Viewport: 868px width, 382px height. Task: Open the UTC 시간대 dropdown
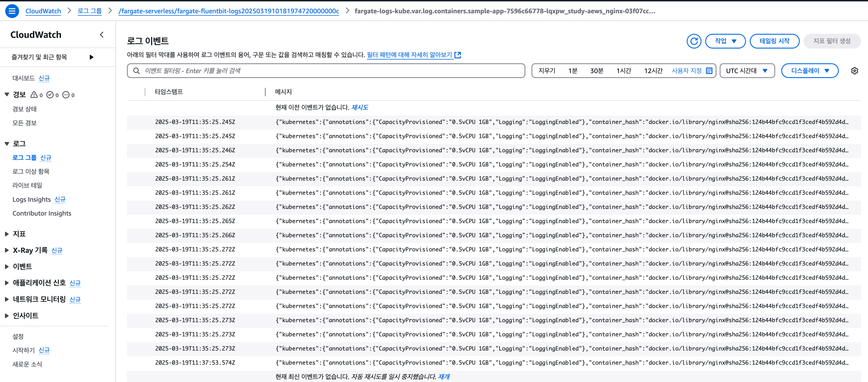pyautogui.click(x=747, y=71)
